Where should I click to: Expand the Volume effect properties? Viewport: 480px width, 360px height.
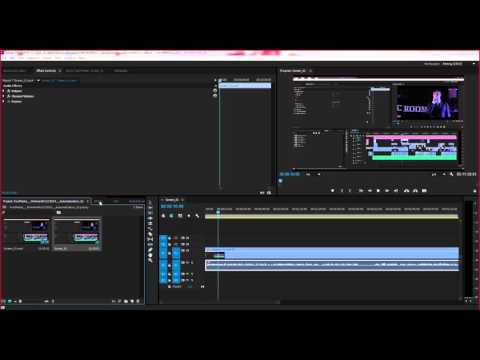(x=4, y=91)
